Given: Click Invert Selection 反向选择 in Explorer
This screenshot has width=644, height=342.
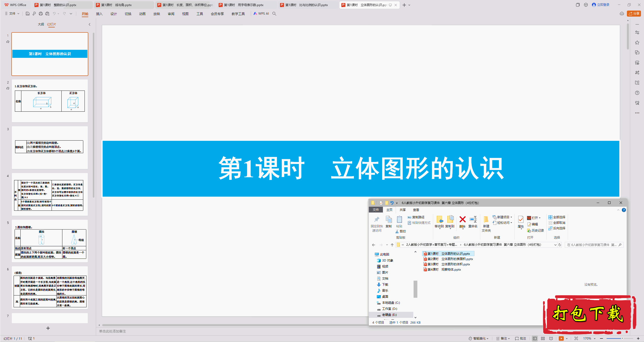Looking at the screenshot, I should click(x=557, y=228).
